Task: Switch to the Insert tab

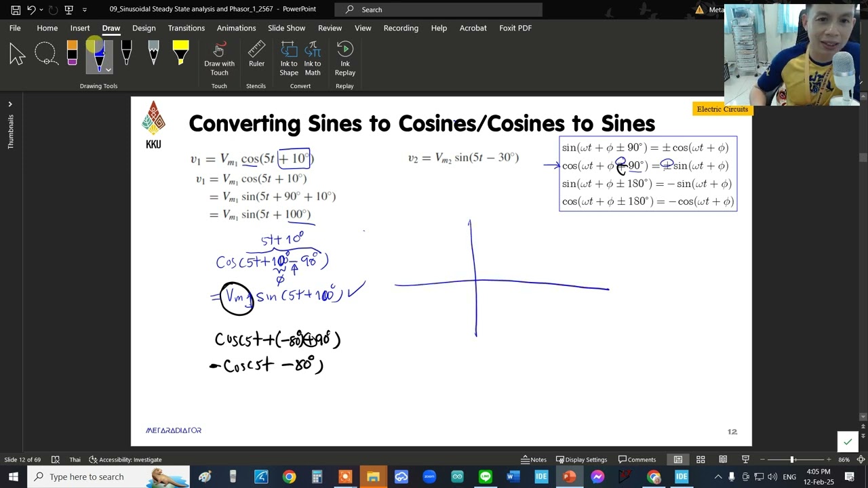Action: coord(80,28)
